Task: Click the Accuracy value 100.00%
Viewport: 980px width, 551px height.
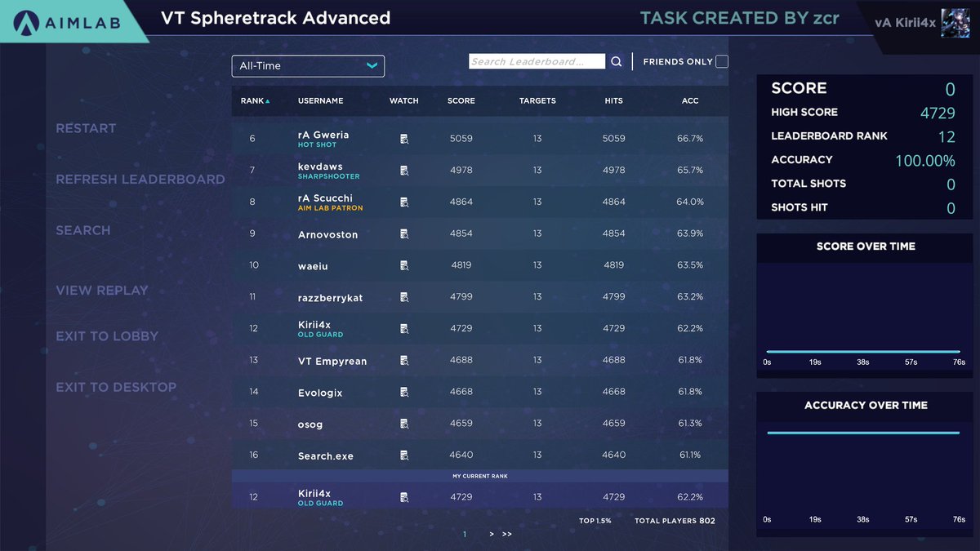Action: coord(925,161)
